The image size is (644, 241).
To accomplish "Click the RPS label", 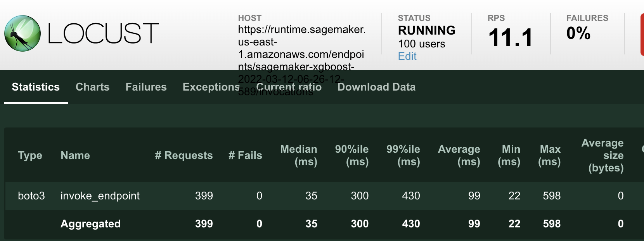I will [496, 18].
